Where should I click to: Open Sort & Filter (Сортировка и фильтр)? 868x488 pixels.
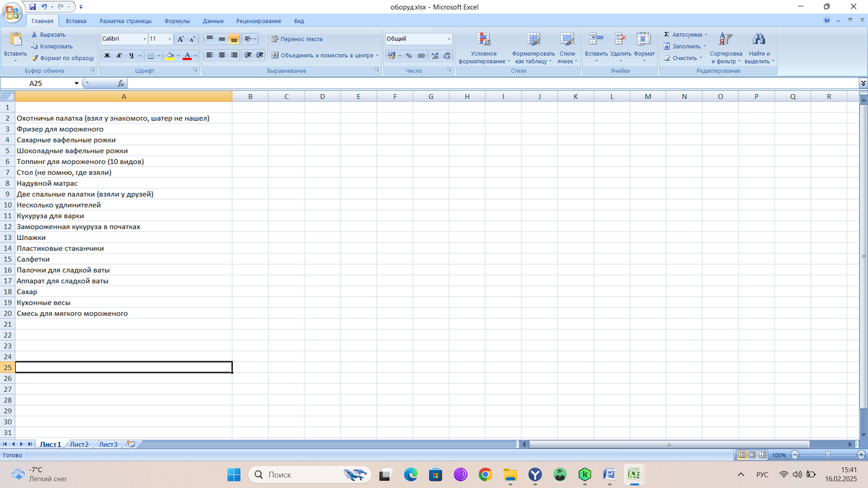[x=726, y=48]
